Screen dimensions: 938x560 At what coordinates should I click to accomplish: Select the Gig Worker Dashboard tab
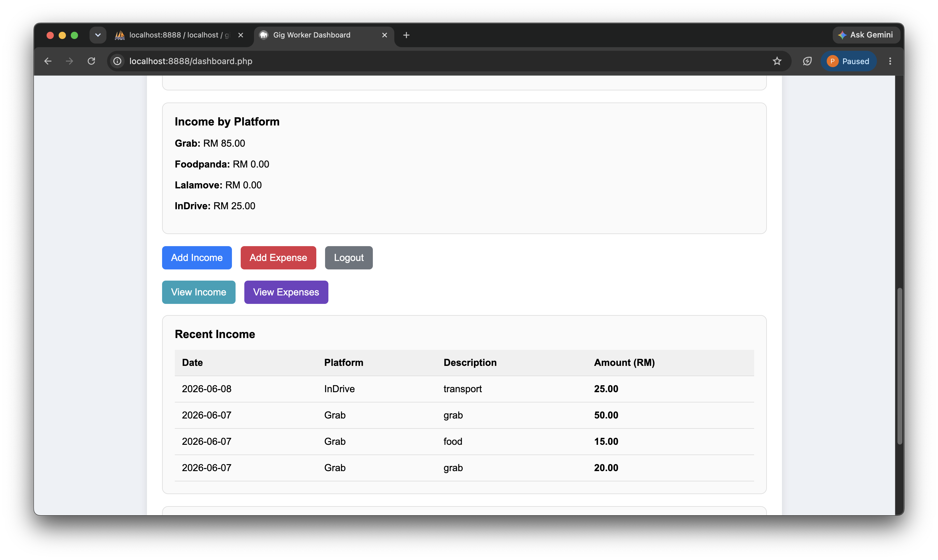324,35
